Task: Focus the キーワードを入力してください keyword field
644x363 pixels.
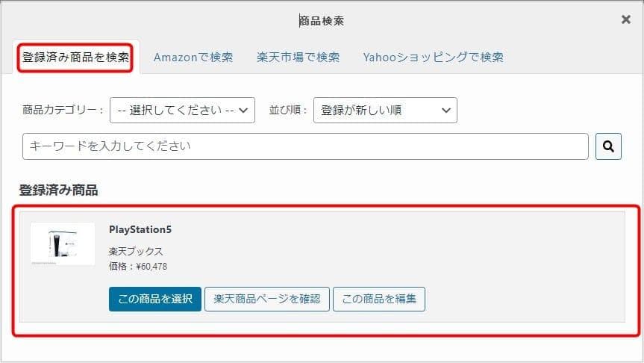Action: [305, 146]
